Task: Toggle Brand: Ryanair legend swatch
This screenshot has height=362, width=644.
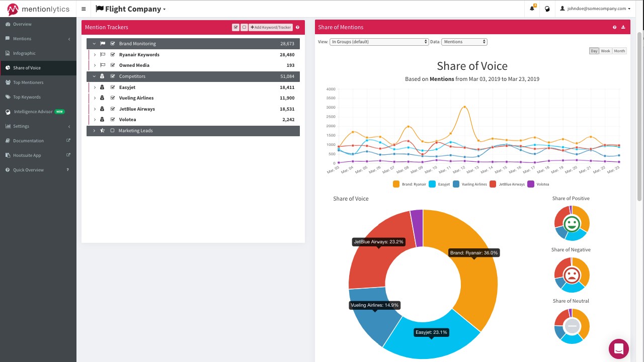Action: click(396, 184)
